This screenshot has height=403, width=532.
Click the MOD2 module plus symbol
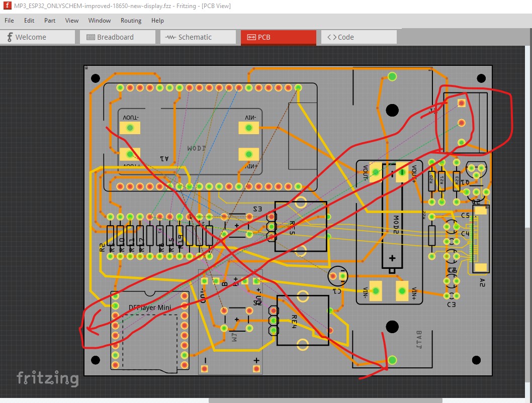pyautogui.click(x=392, y=259)
